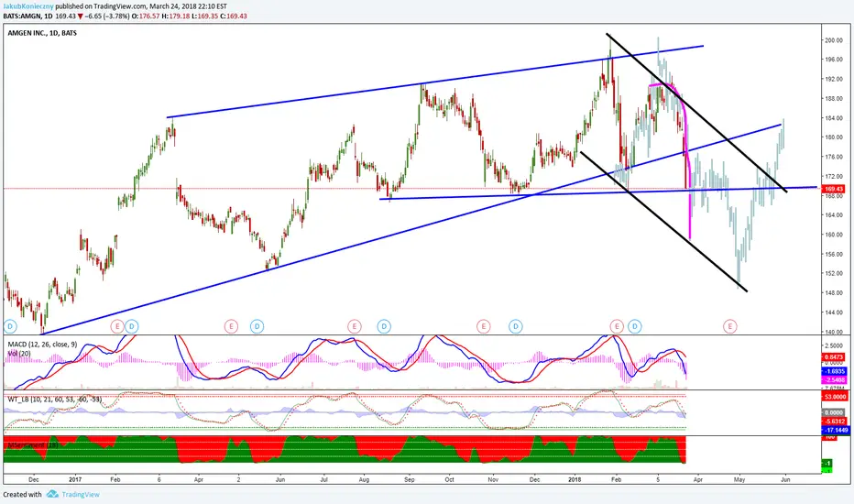Click the 184.00 price axis label
Viewport: 854px width, 504px height.
tap(833, 118)
